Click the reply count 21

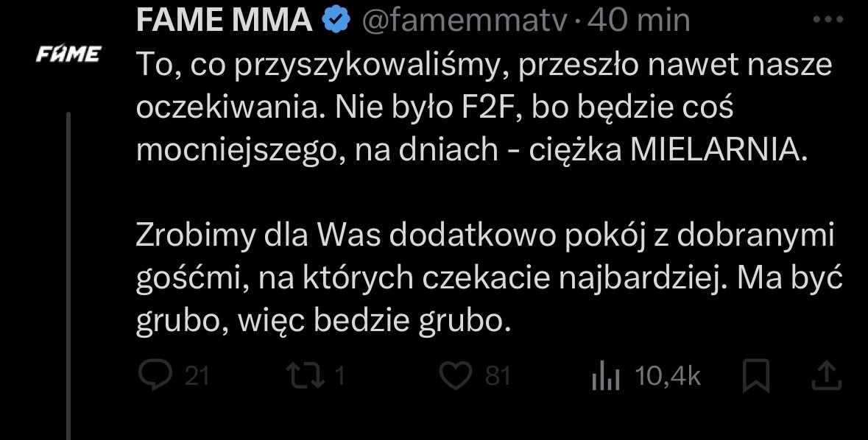(196, 377)
